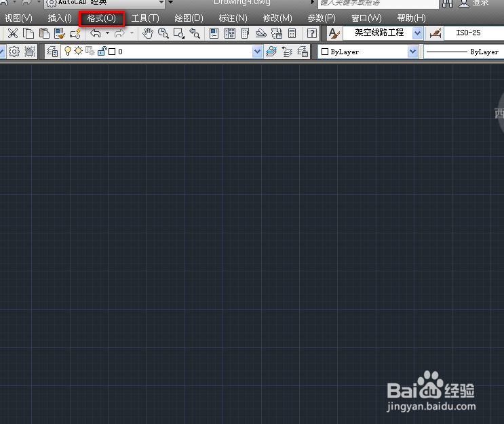
Task: Click the ByLayer color swatch square
Action: (325, 52)
